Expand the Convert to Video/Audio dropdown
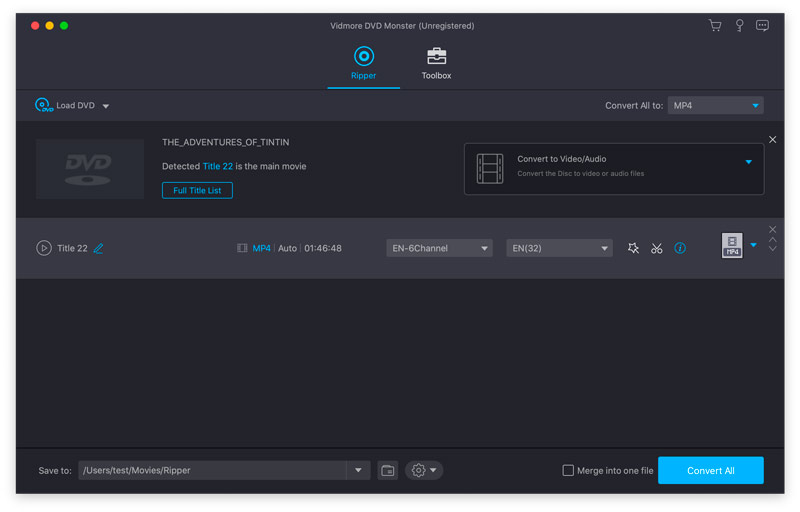 pyautogui.click(x=748, y=162)
